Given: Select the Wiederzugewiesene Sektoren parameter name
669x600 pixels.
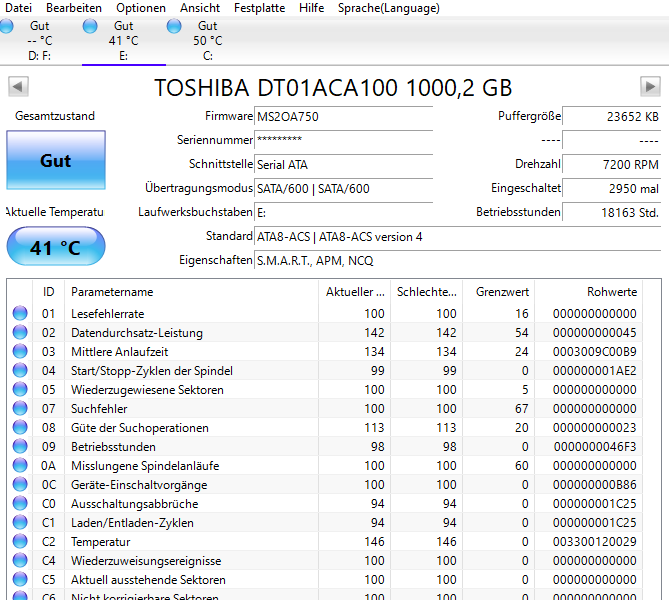Looking at the screenshot, I should click(147, 390).
